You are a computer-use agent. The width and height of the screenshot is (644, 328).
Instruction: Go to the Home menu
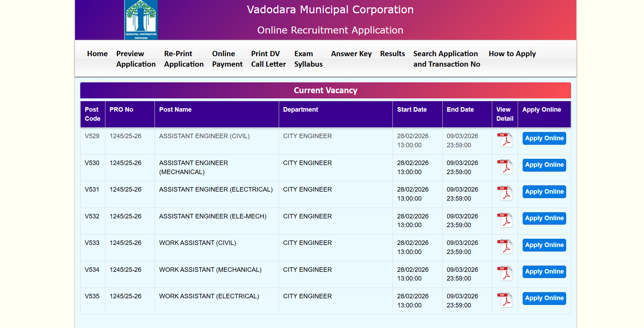97,54
